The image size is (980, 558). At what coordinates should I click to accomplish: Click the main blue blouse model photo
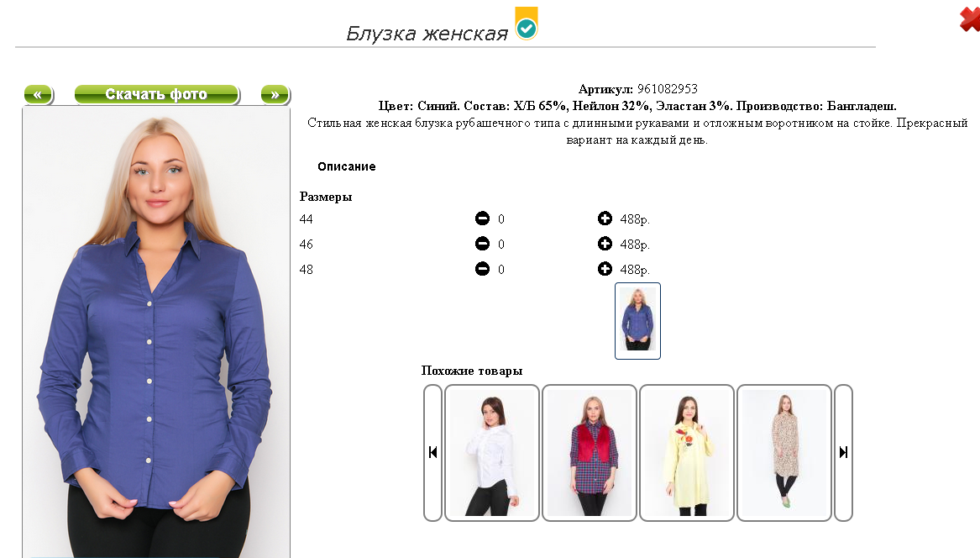coord(156,332)
